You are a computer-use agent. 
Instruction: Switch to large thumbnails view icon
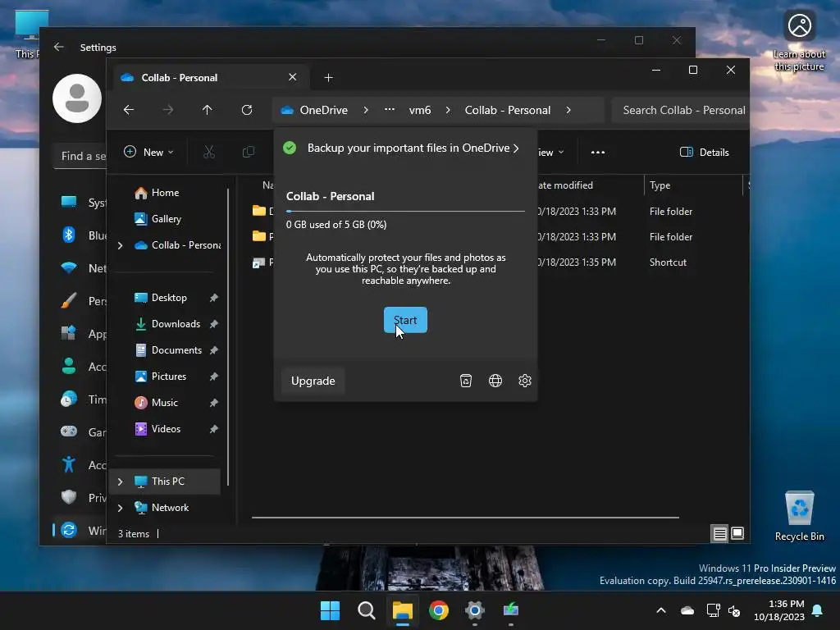click(x=737, y=533)
